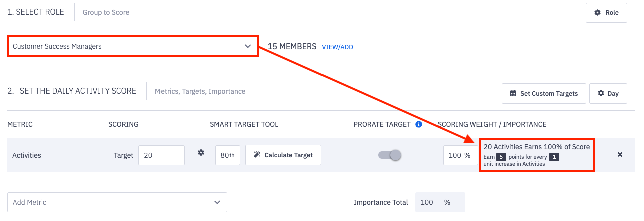The height and width of the screenshot is (221, 644).
Task: Click the 80th percentile field
Action: coord(227,155)
